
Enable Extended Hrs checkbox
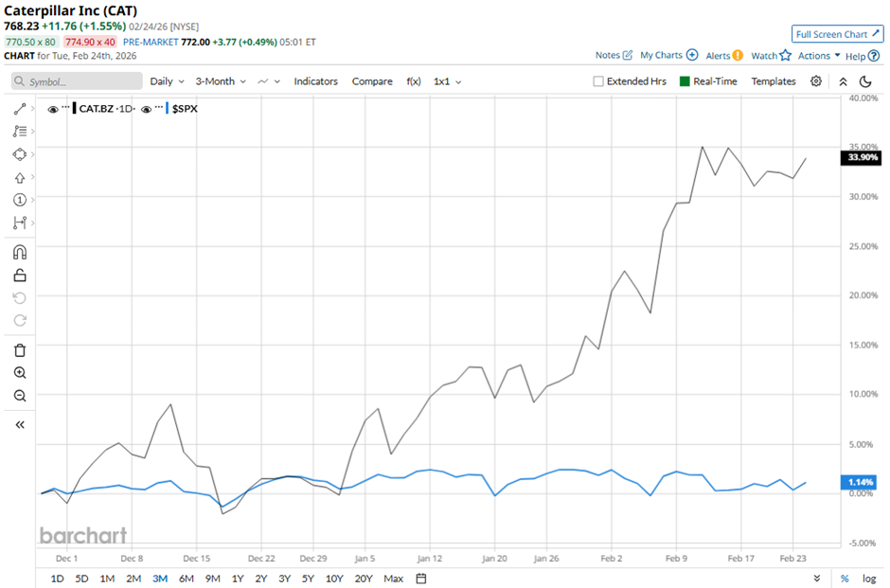[598, 81]
